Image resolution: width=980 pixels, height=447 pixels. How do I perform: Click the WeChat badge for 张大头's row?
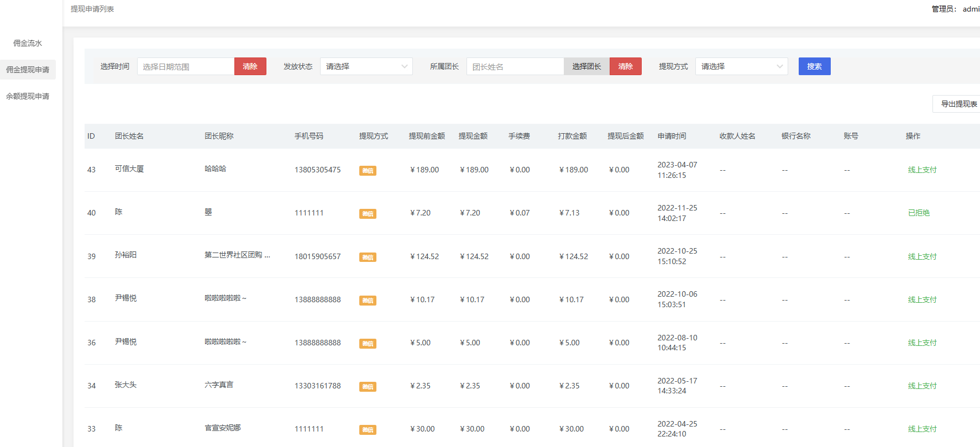368,387
